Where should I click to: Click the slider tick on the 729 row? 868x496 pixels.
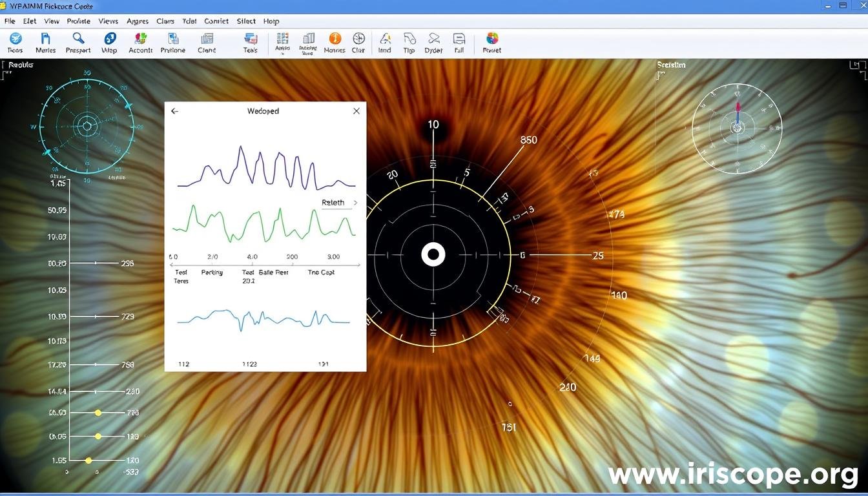[x=96, y=316]
